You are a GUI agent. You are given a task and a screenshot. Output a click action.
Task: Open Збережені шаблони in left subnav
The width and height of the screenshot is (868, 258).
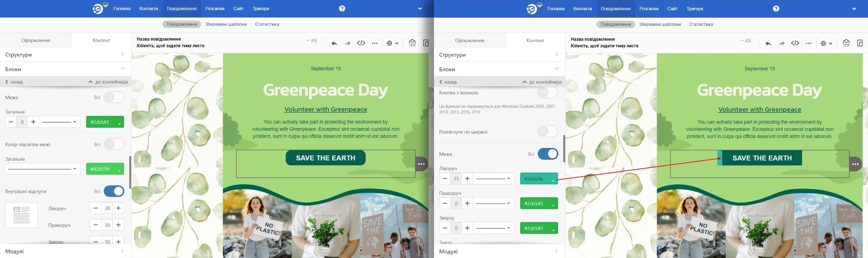coord(226,24)
